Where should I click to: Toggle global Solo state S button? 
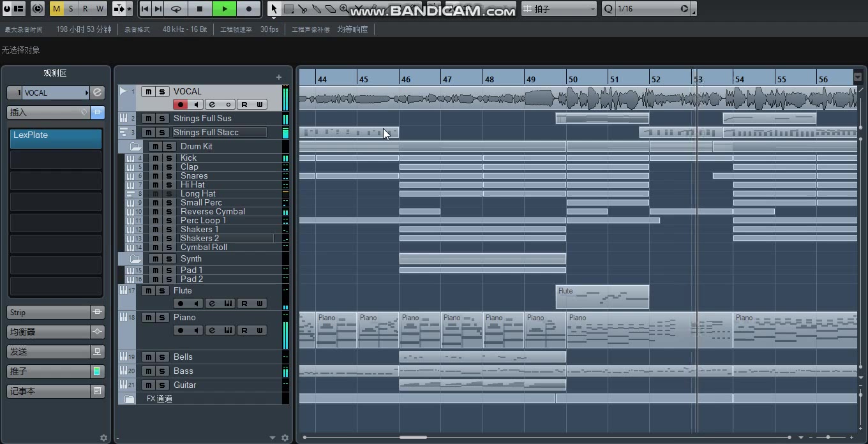(x=71, y=9)
